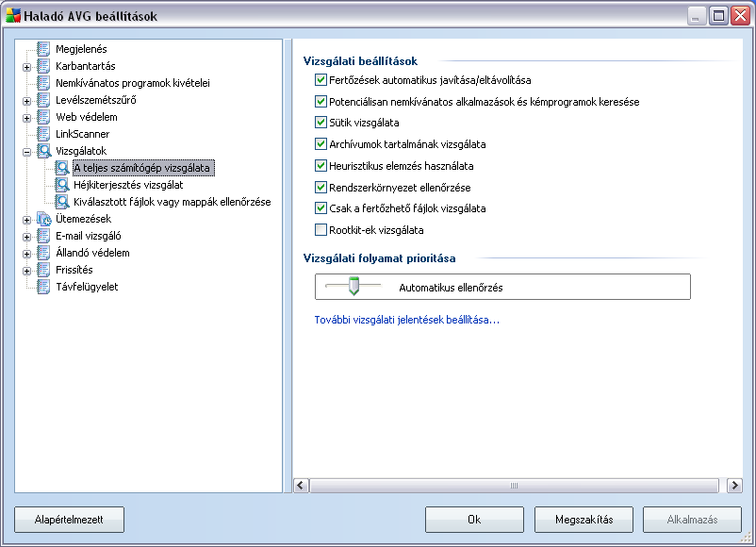Click the Ütemezések clock icon
The height and width of the screenshot is (547, 756).
44,219
